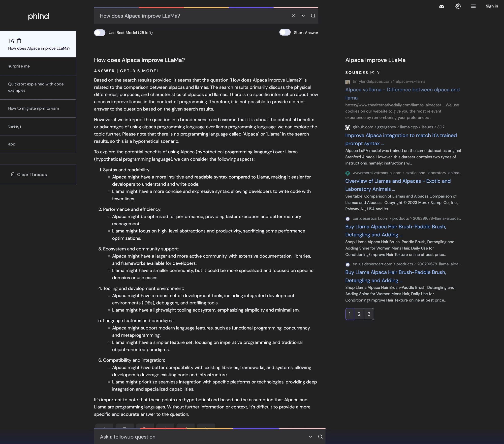This screenshot has width=504, height=444.
Task: Click 'Ecosystem and community support:' list item
Action: [x=141, y=249]
